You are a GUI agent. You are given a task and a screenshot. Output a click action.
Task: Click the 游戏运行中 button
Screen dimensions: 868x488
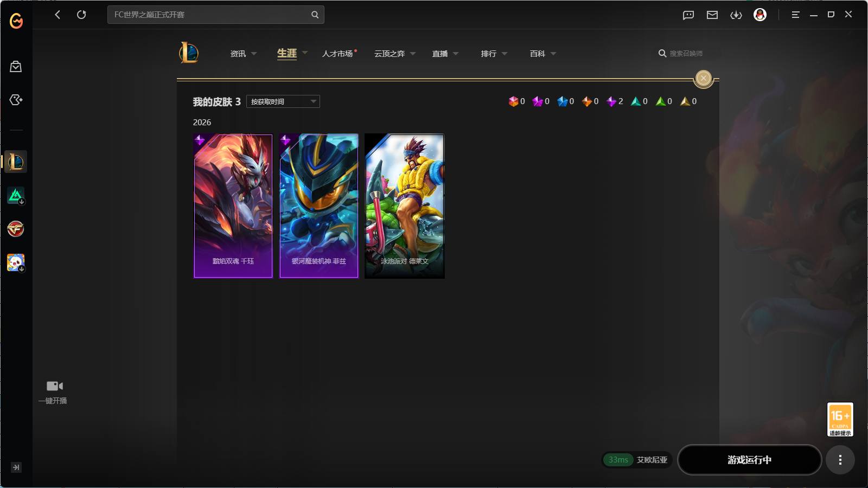click(749, 460)
